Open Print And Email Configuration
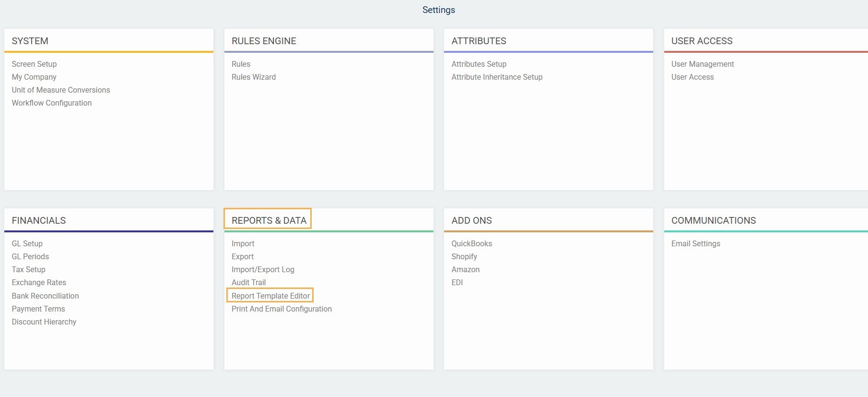Viewport: 868px width, 397px height. tap(282, 309)
